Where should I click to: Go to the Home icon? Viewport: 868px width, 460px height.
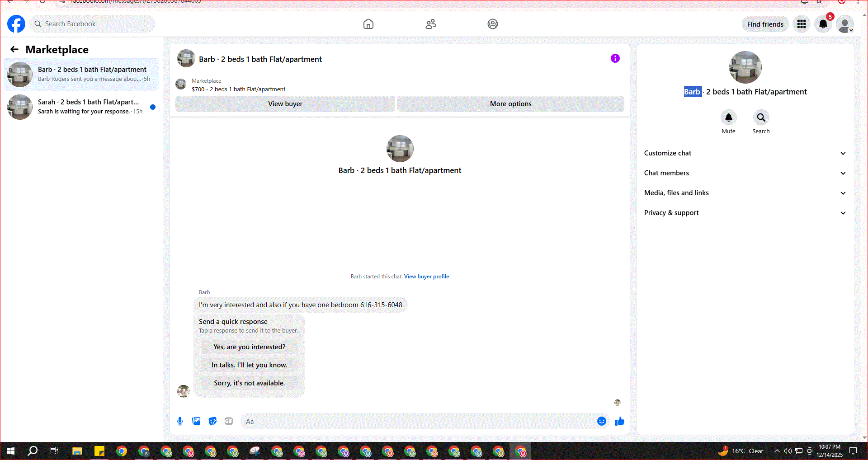[368, 24]
